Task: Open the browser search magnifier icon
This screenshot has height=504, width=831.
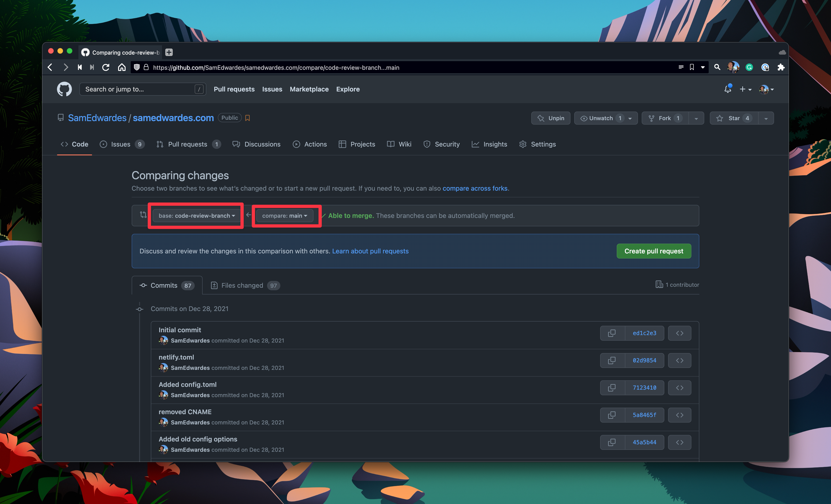Action: (x=717, y=67)
